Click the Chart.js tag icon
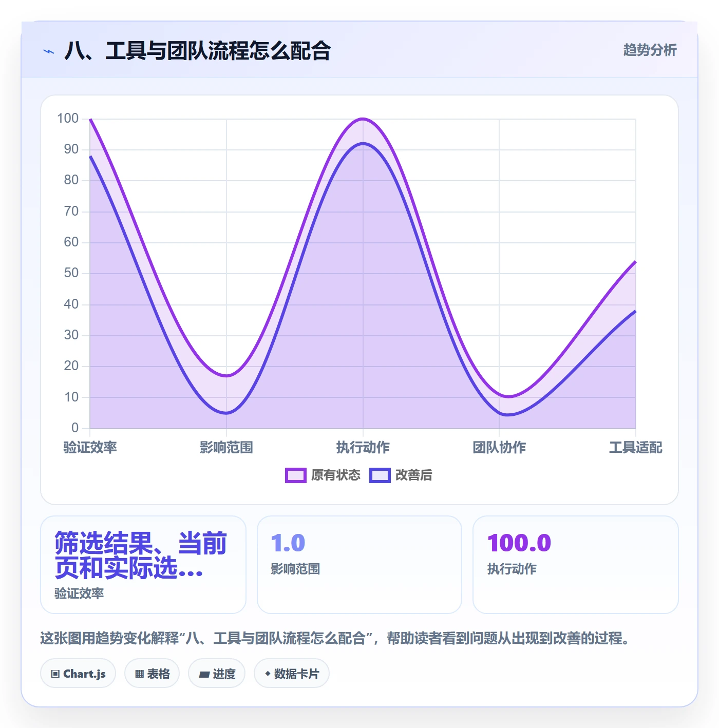 [55, 674]
